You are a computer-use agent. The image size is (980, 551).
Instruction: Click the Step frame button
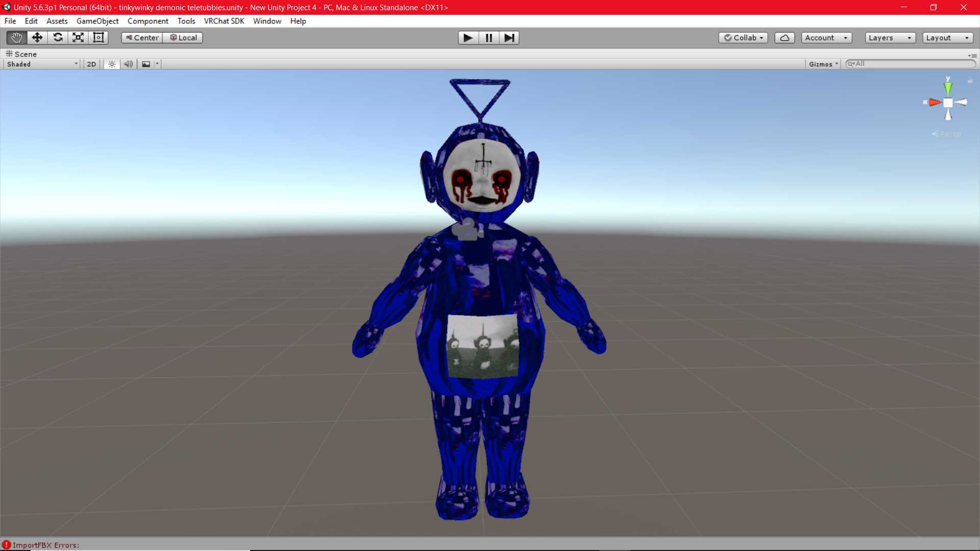click(x=509, y=38)
